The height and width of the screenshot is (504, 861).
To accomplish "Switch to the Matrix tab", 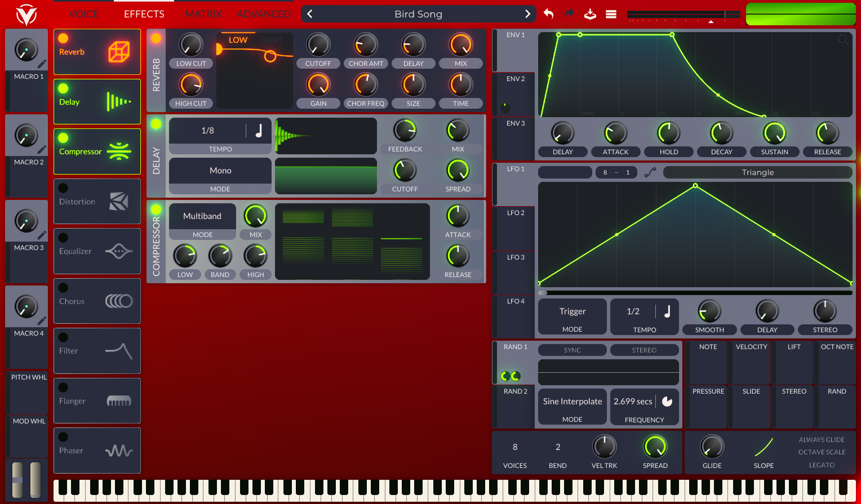I will [x=203, y=14].
